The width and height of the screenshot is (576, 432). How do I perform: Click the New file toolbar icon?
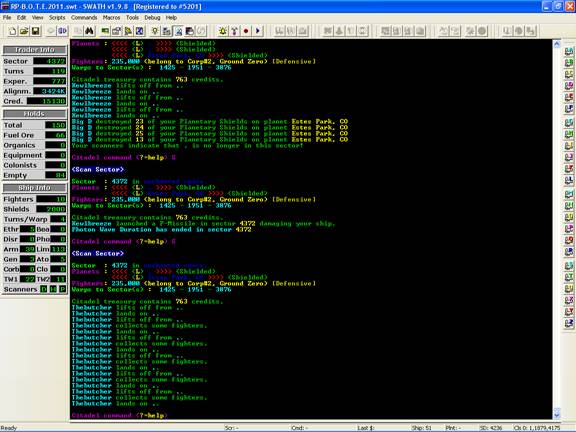12,31
